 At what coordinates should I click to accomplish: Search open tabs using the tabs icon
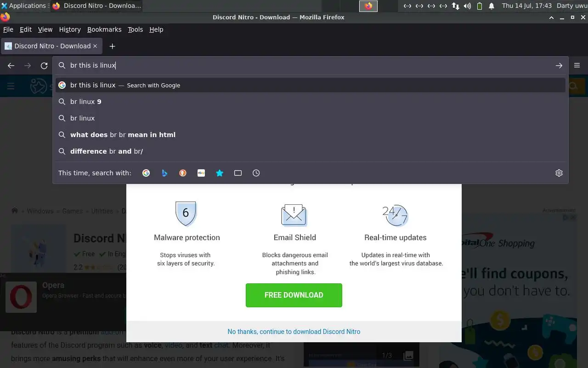pos(238,173)
